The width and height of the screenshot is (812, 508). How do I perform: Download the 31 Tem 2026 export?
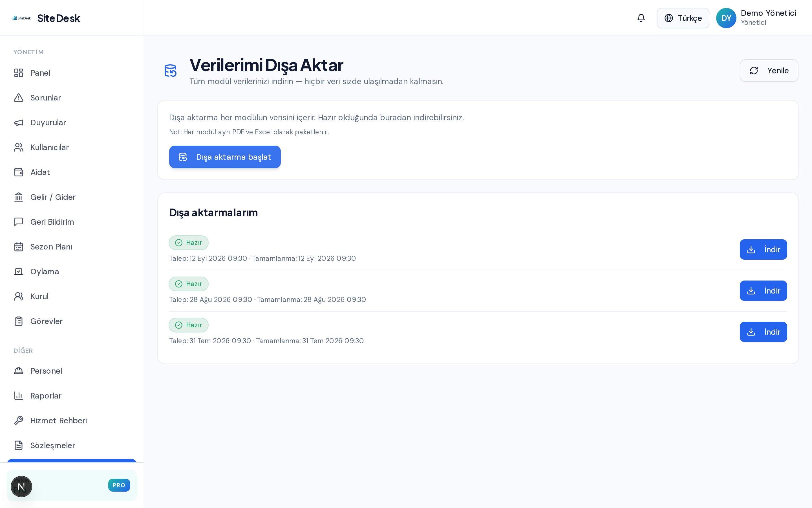(x=763, y=332)
